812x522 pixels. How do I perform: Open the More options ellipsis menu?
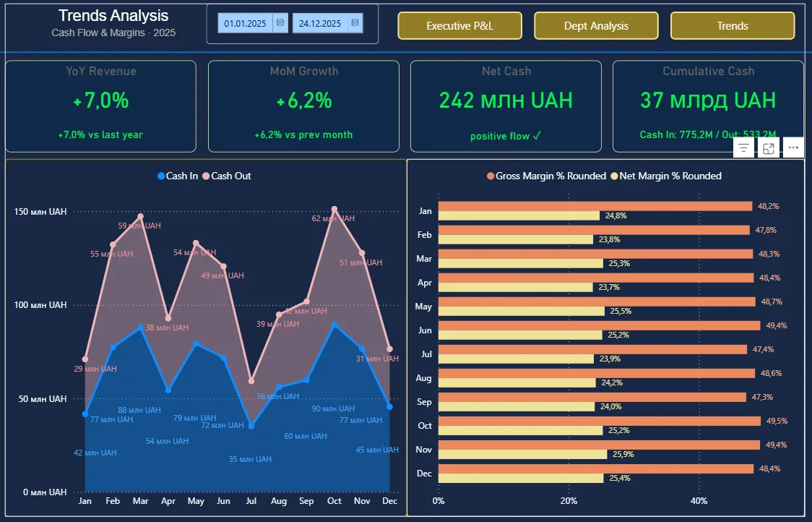(793, 147)
